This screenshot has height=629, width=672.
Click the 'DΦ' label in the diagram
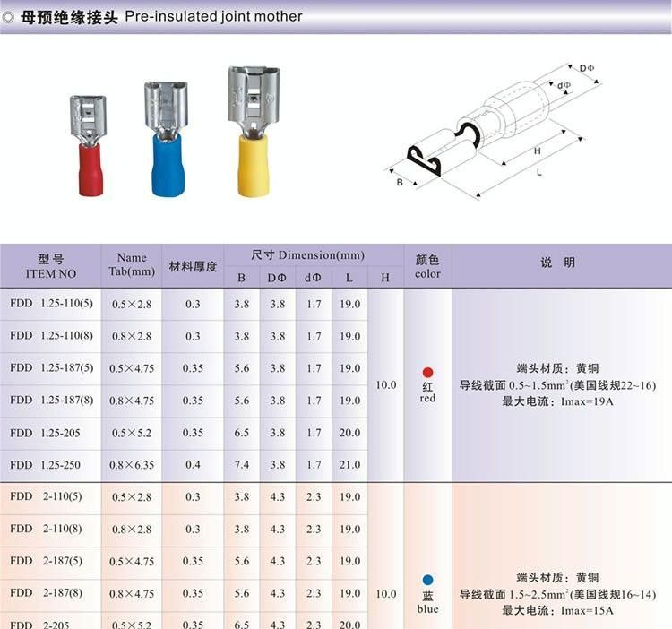(587, 68)
